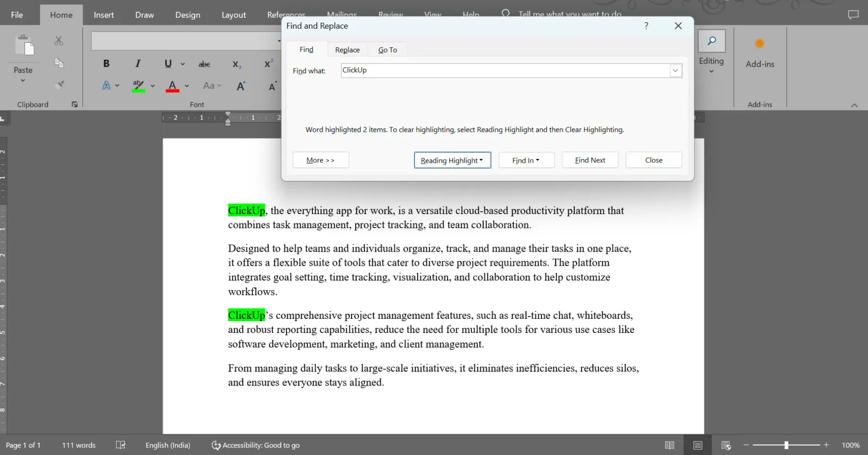Toggle Underline formatting
Screen dimensions: 868x455
coord(168,63)
